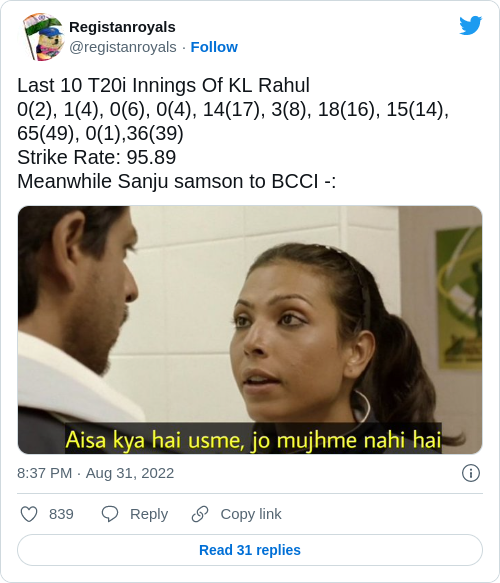The height and width of the screenshot is (583, 500).
Task: Click the Copy link text
Action: [x=251, y=514]
